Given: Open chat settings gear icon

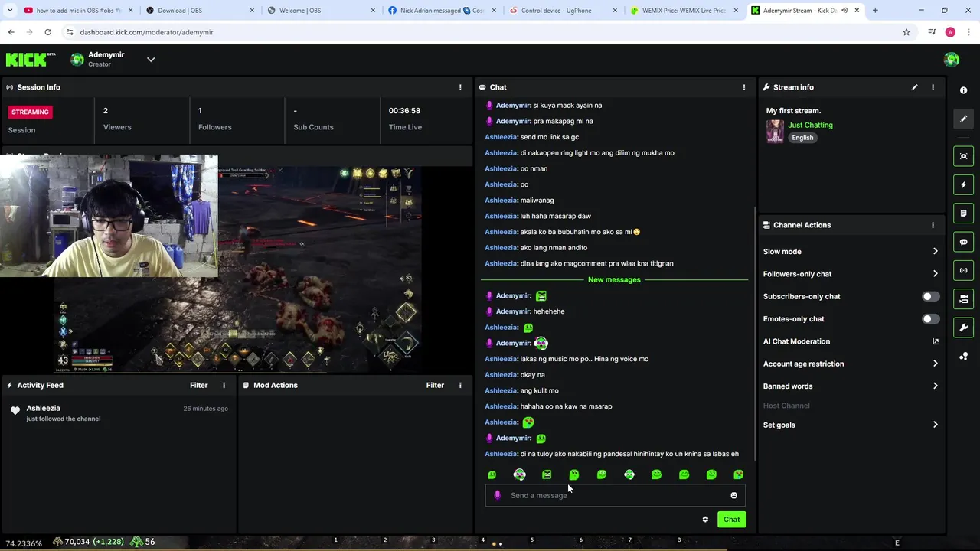Looking at the screenshot, I should pyautogui.click(x=705, y=520).
